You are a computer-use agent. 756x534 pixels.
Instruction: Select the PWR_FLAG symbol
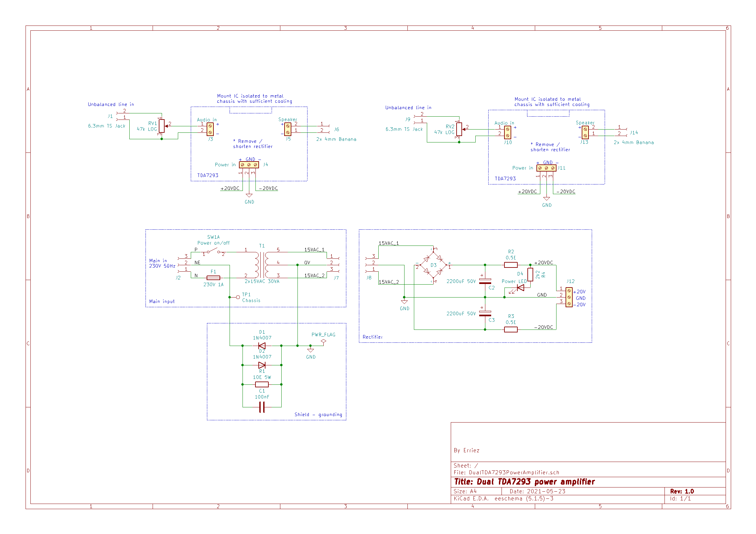pos(323,341)
